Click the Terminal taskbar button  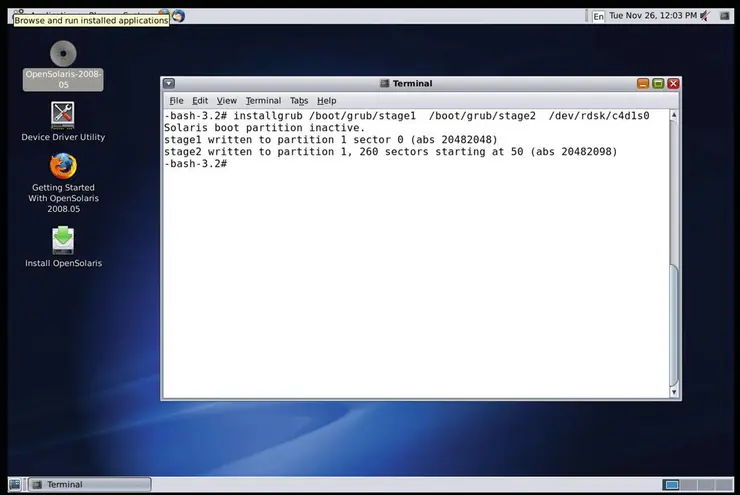(90, 484)
